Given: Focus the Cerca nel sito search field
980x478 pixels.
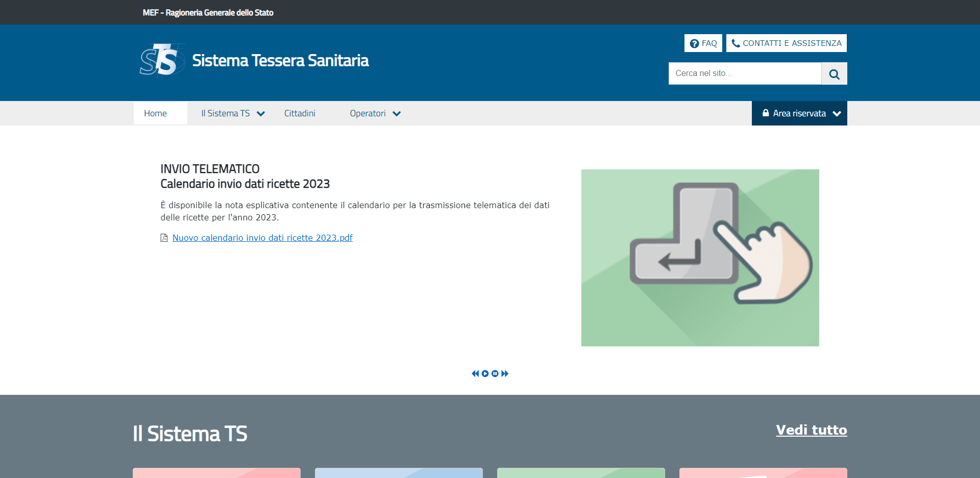Looking at the screenshot, I should 745,73.
